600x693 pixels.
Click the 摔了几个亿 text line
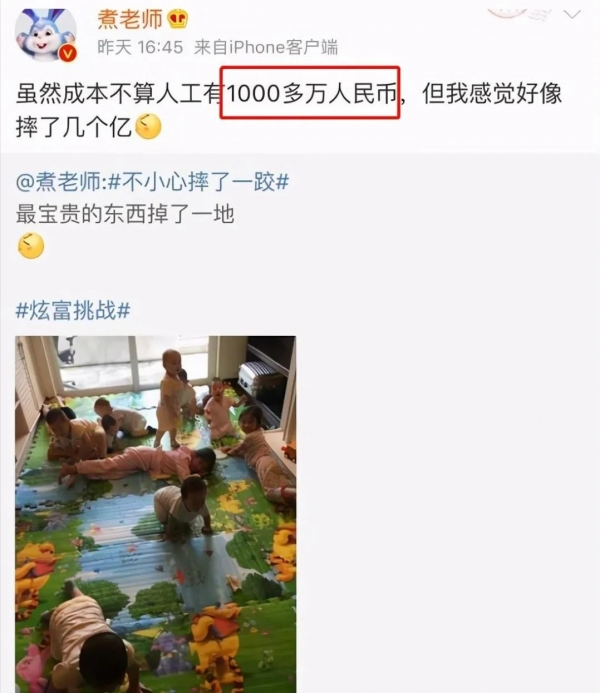pos(74,127)
